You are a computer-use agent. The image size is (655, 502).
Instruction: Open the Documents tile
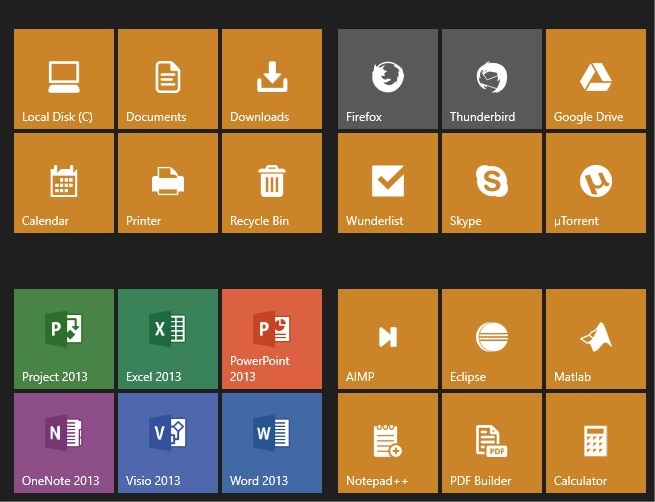click(168, 79)
